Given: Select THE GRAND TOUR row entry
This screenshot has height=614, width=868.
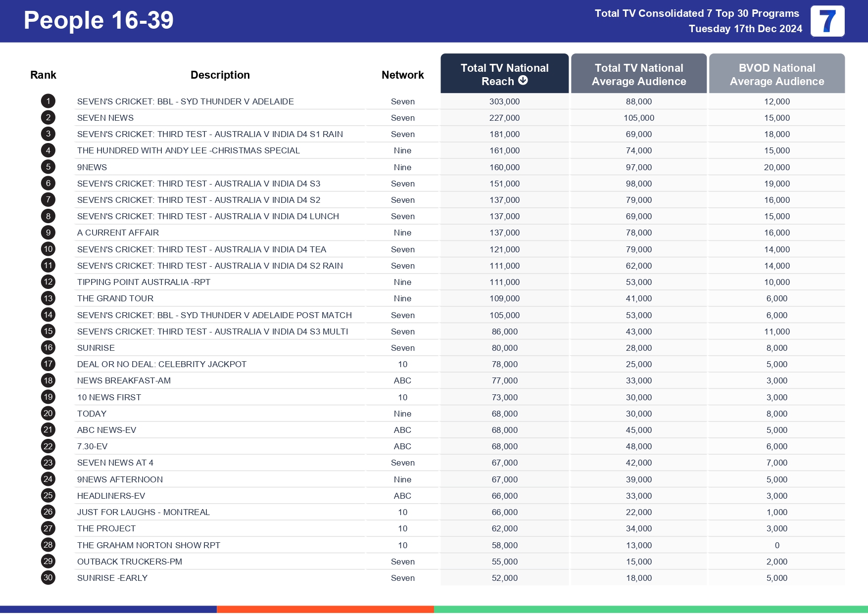Looking at the screenshot, I should point(115,298).
